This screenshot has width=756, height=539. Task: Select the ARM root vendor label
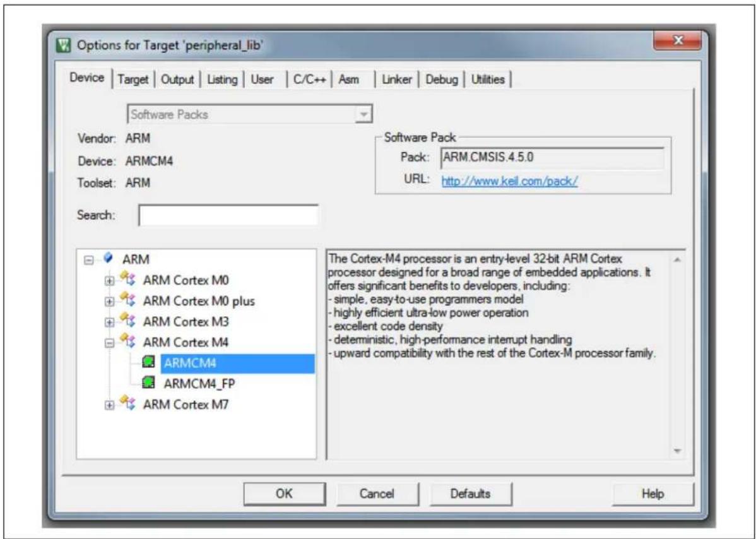[x=136, y=259]
